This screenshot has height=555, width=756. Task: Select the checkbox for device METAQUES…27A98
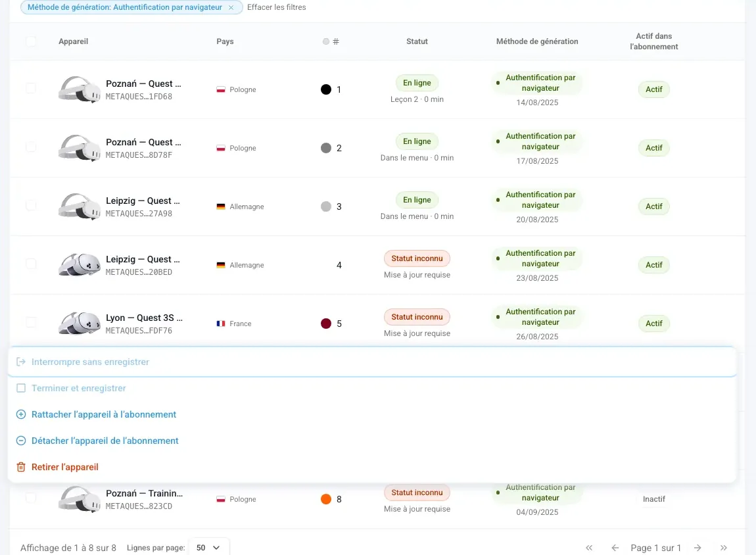coord(31,205)
